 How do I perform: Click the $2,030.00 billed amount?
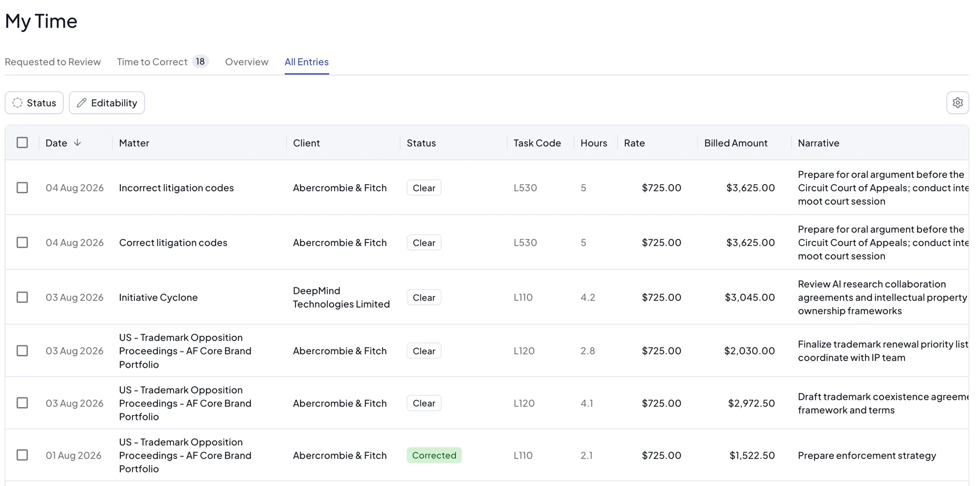point(750,351)
